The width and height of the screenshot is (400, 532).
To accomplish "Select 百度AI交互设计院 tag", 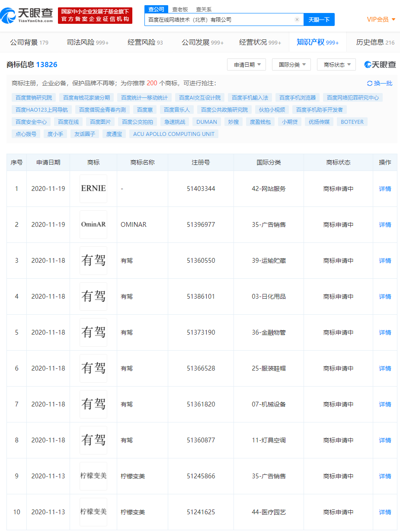I will [200, 98].
